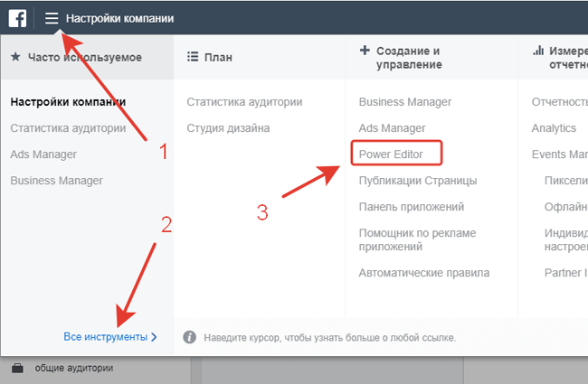Viewport: 588px width, 384px height.
Task: Click the bar chart icon in the last column header
Action: (538, 51)
